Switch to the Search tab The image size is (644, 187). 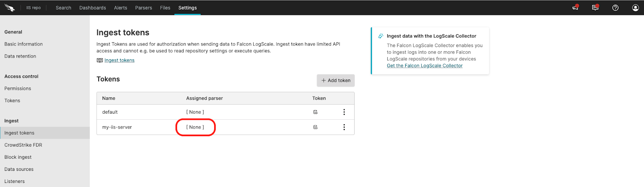[x=63, y=8]
